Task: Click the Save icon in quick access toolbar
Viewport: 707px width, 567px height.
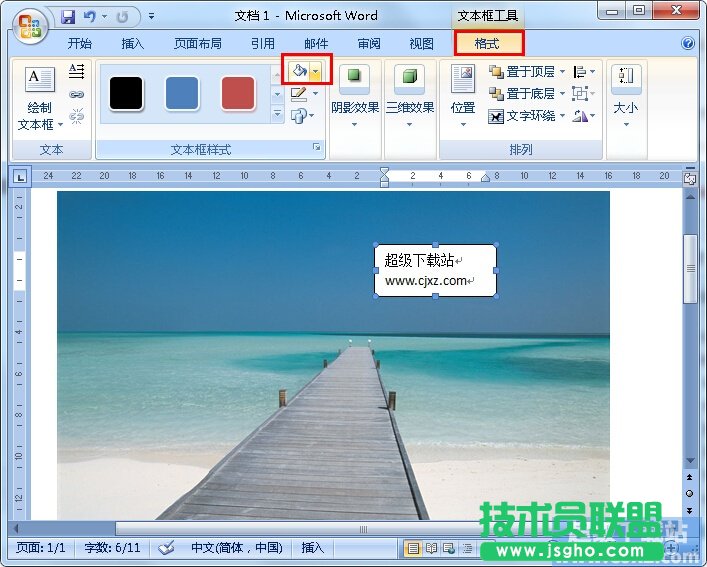Action: [68, 17]
